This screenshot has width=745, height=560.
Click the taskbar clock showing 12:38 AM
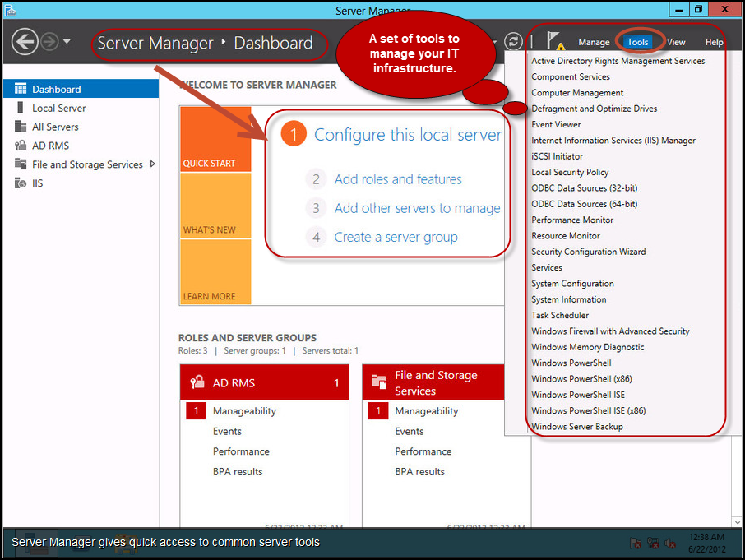point(706,543)
